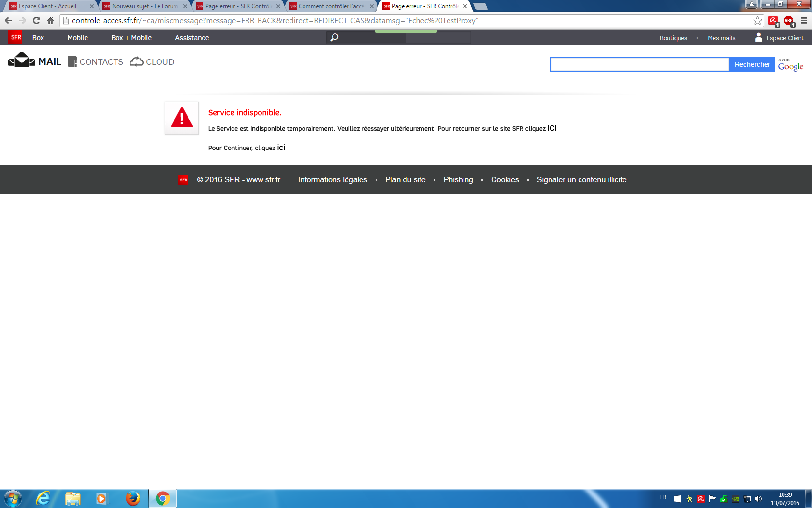The height and width of the screenshot is (508, 812).
Task: Open the CONTACTS section
Action: [96, 62]
